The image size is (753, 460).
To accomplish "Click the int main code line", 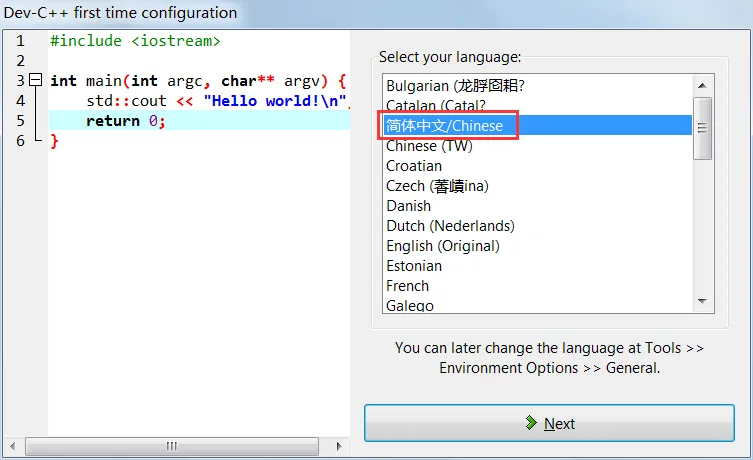I will pos(198,81).
